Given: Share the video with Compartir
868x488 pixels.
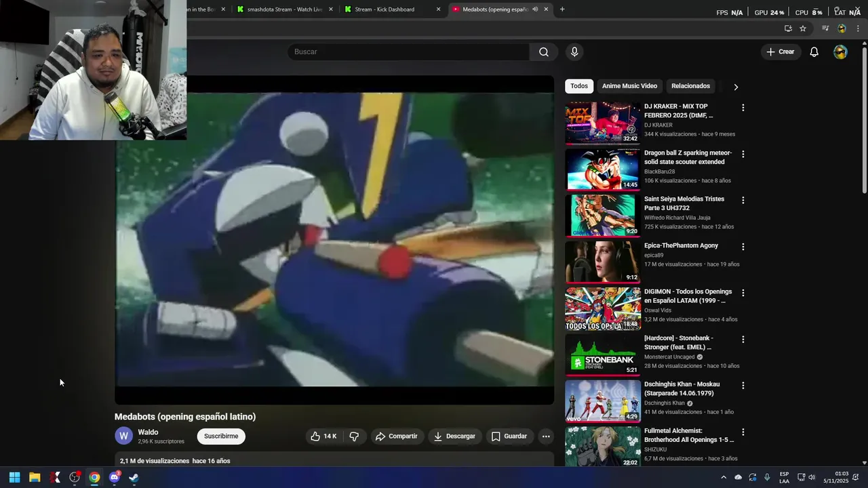Looking at the screenshot, I should tap(397, 436).
